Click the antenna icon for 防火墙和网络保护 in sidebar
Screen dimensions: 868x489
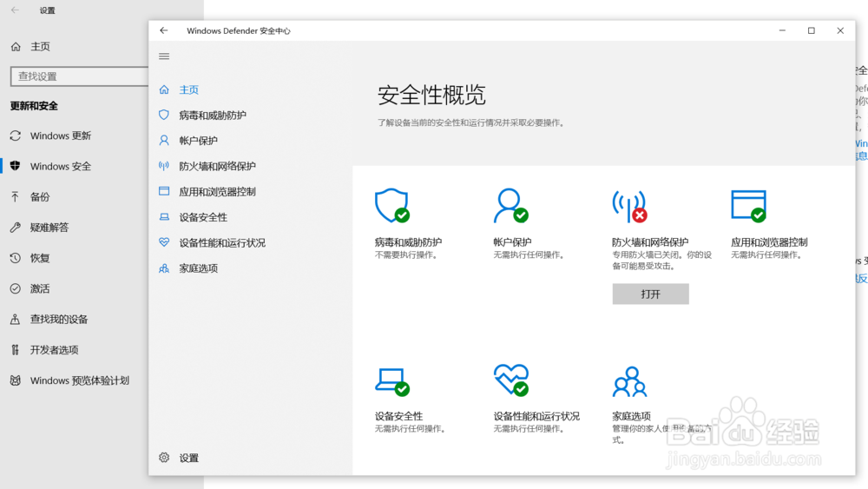(164, 166)
